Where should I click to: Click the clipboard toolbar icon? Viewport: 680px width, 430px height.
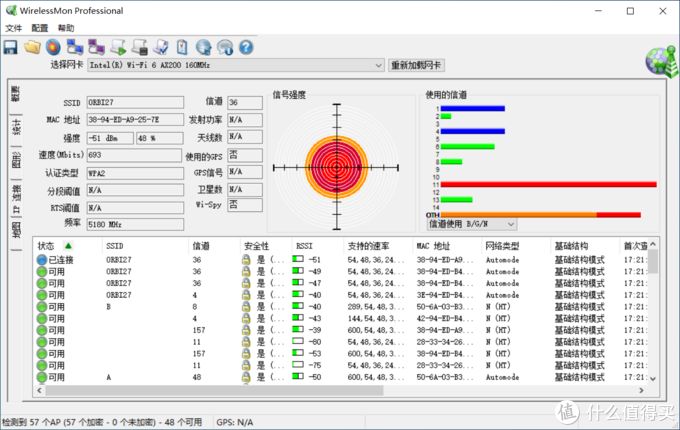[x=182, y=47]
